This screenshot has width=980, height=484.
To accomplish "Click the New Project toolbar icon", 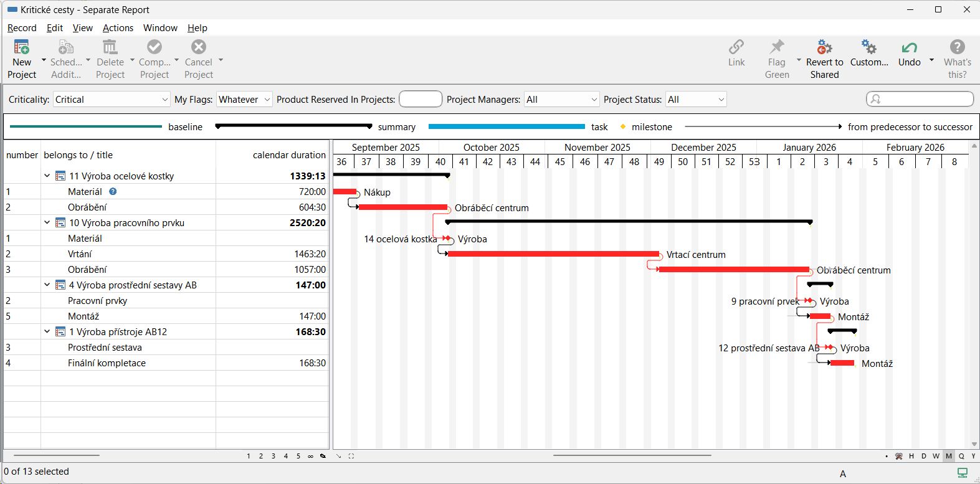I will (22, 47).
